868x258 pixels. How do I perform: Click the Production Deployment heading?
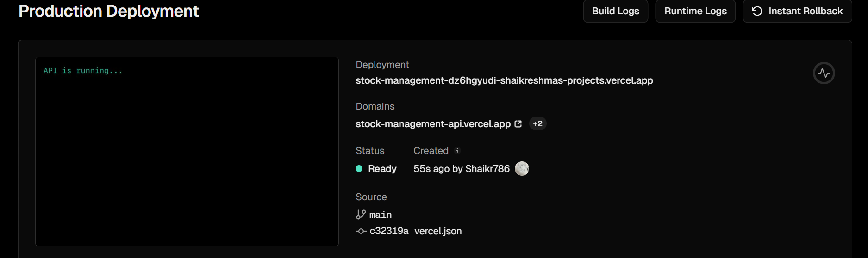[109, 11]
